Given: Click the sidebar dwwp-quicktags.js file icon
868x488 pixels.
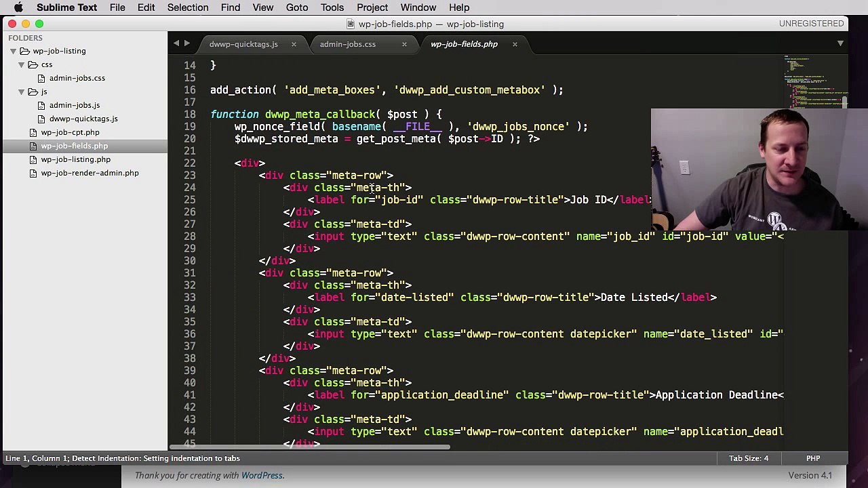Looking at the screenshot, I should click(x=41, y=119).
